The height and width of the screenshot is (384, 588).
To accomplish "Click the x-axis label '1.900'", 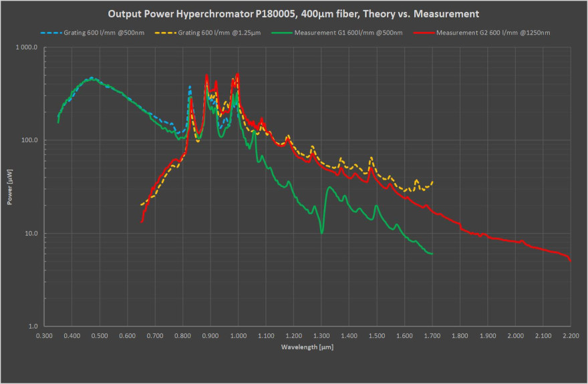I will coord(488,336).
